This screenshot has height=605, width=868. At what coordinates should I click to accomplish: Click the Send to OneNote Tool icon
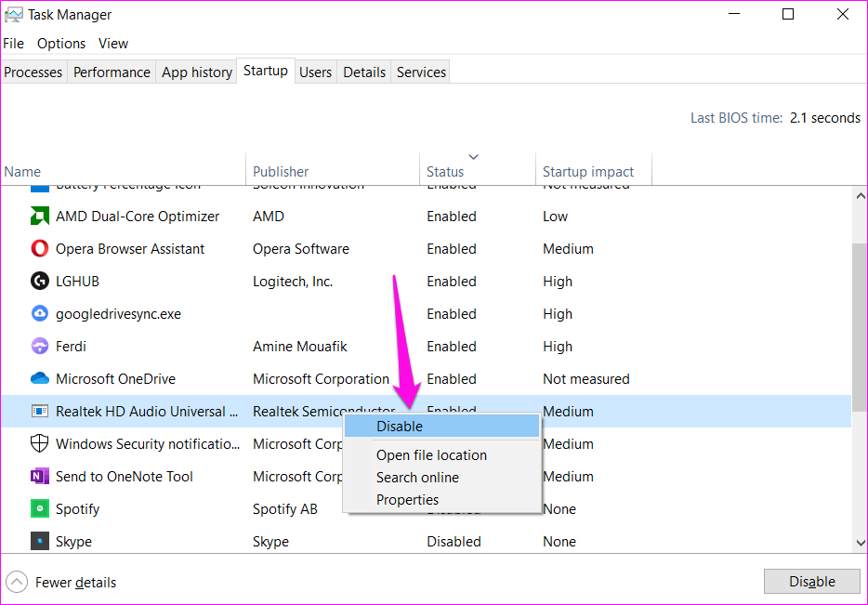point(39,476)
